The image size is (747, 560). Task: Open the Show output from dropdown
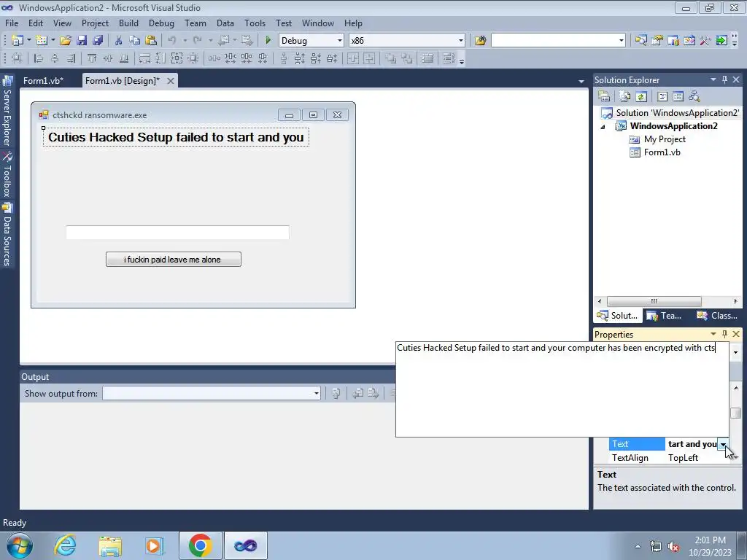click(317, 393)
